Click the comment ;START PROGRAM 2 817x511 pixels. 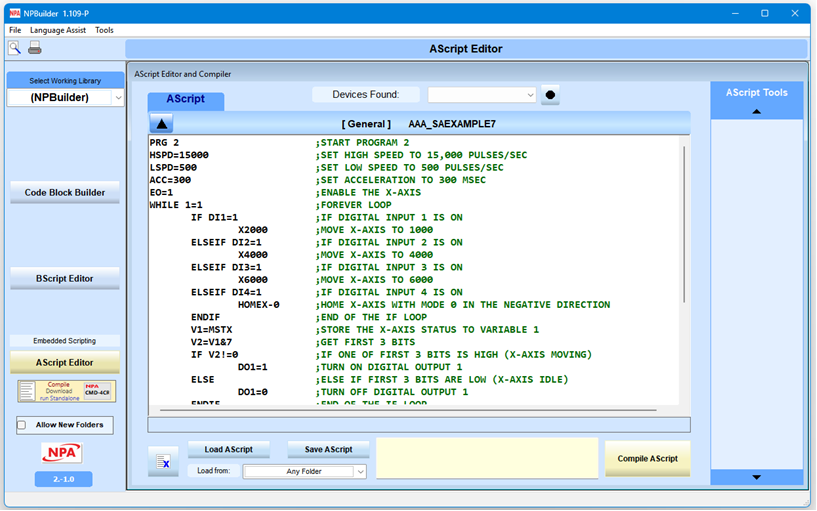click(362, 143)
